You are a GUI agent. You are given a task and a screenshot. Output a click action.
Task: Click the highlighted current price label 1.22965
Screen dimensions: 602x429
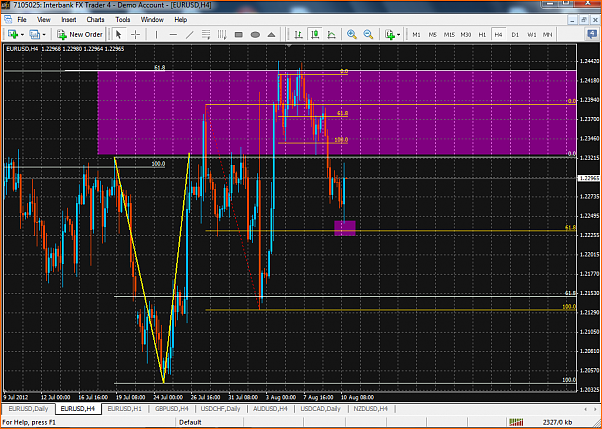(589, 178)
